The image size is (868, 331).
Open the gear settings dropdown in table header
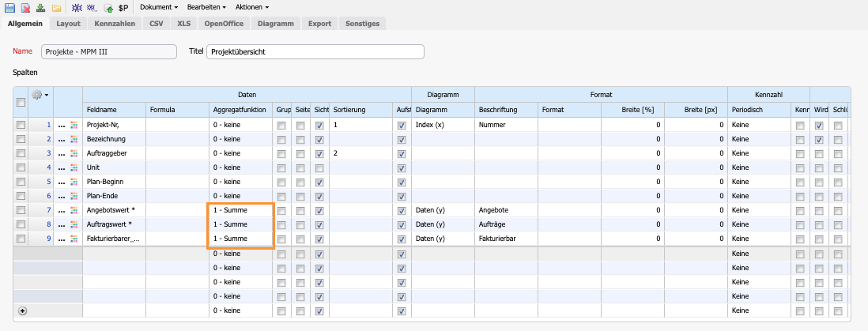pos(40,95)
